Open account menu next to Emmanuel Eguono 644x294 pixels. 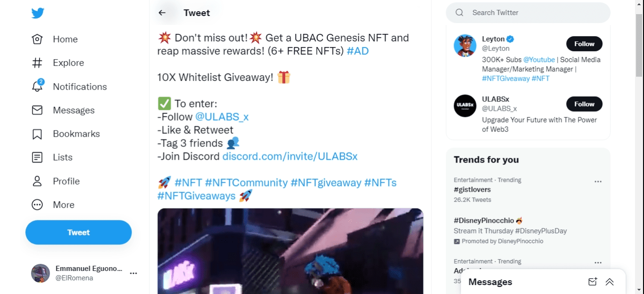pyautogui.click(x=133, y=273)
